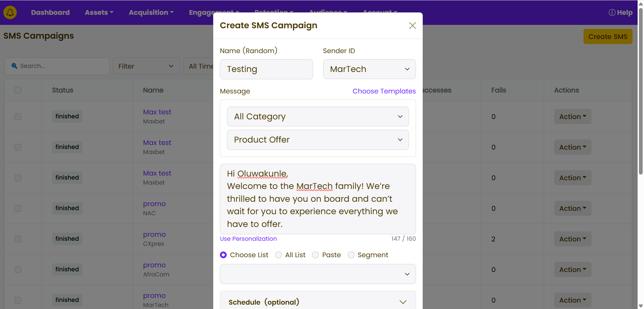Open the Acquisition menu
This screenshot has width=644, height=309.
(151, 12)
